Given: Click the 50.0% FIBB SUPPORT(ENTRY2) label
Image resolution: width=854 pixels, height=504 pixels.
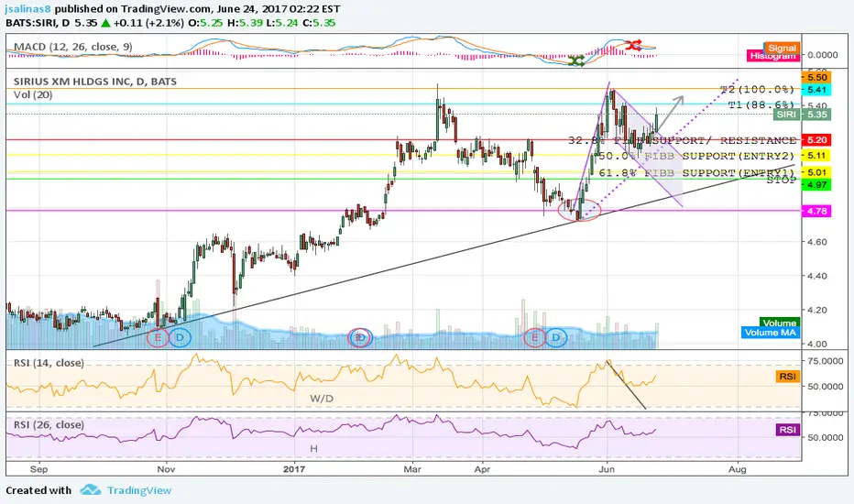Looking at the screenshot, I should coord(696,156).
